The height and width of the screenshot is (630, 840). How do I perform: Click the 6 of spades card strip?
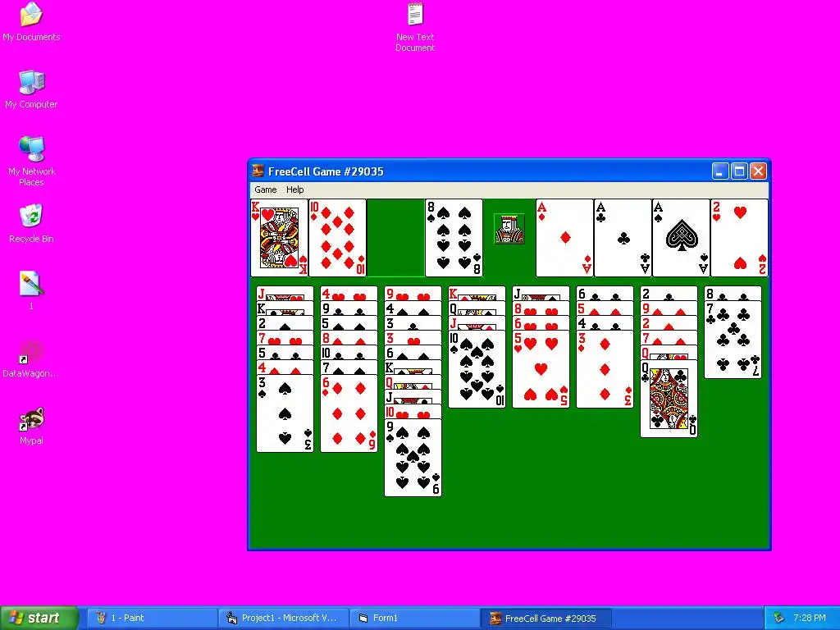point(413,353)
